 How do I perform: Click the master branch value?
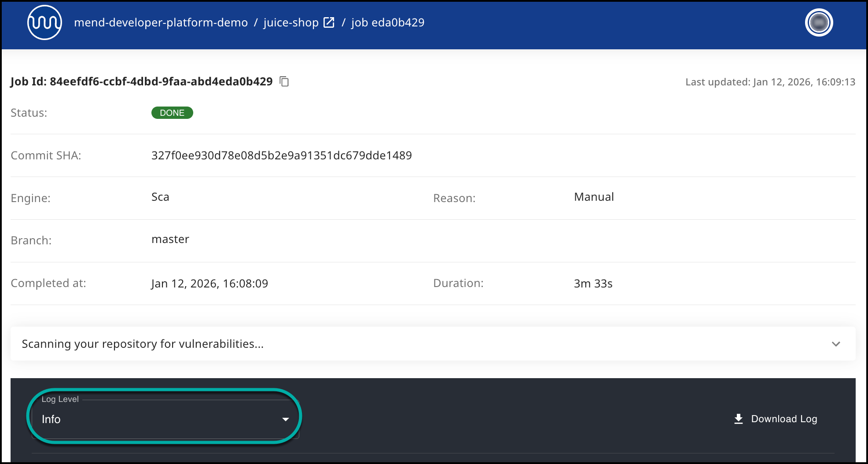[170, 239]
